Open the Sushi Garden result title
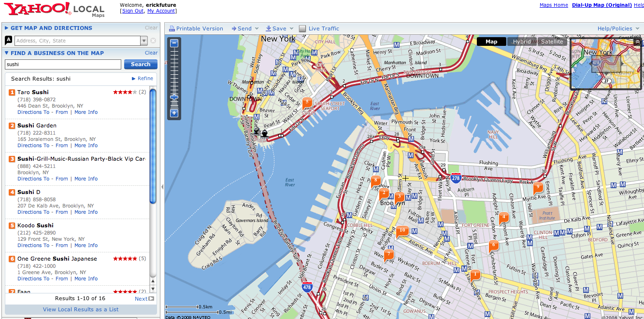This screenshot has width=644, height=319. [37, 125]
